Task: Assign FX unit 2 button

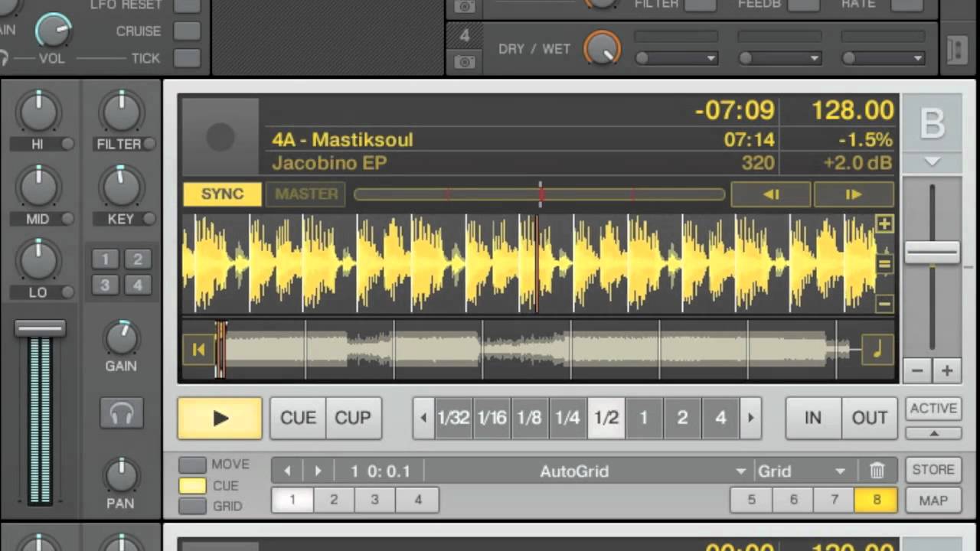Action: [138, 259]
